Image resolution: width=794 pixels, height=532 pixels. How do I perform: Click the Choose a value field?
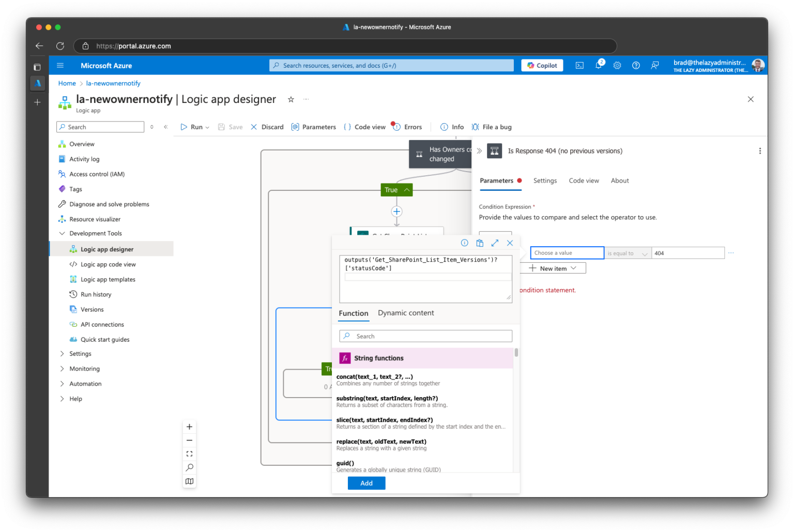click(567, 253)
